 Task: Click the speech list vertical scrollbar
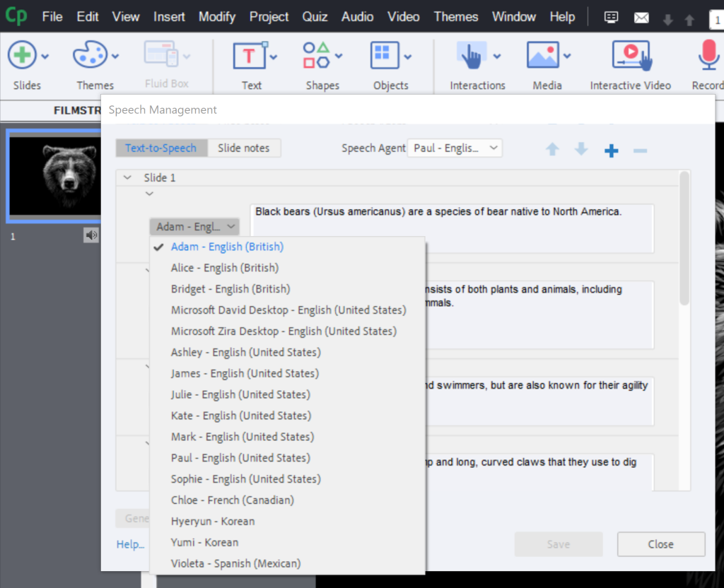tap(684, 240)
